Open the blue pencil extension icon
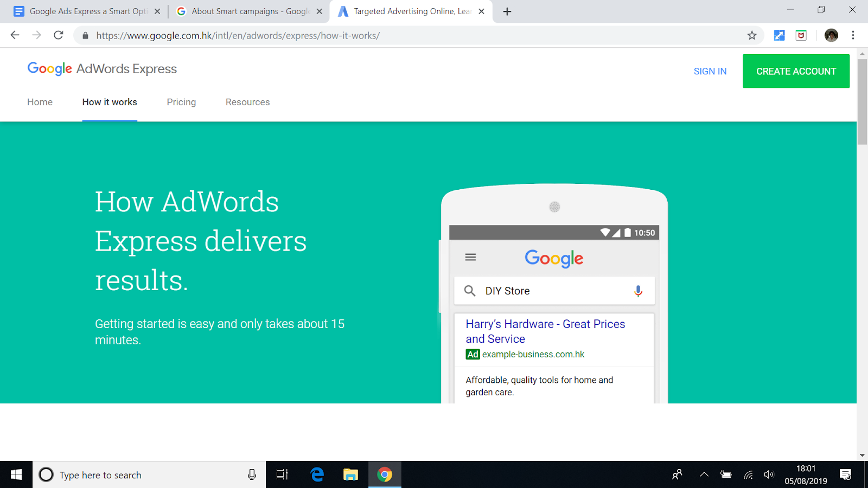868x488 pixels. tap(780, 35)
